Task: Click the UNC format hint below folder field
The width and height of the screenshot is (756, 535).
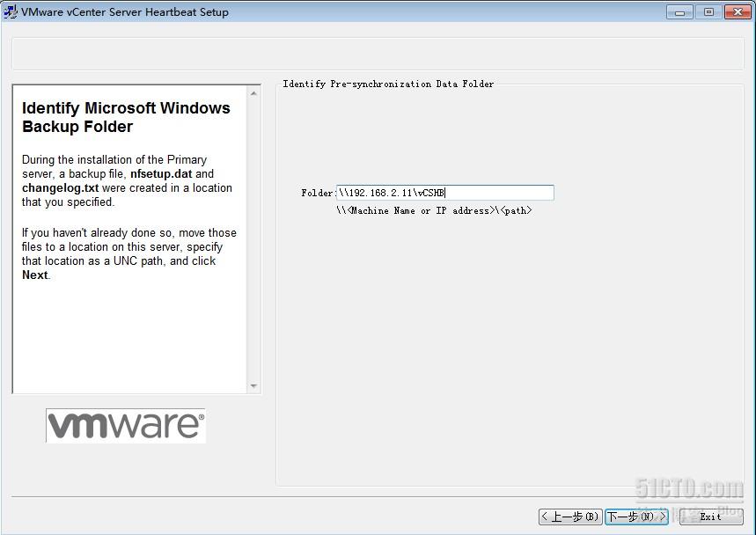Action: click(434, 210)
